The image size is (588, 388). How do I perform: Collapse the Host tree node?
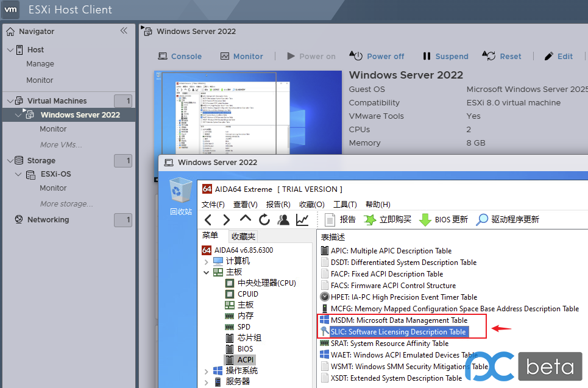[10, 50]
